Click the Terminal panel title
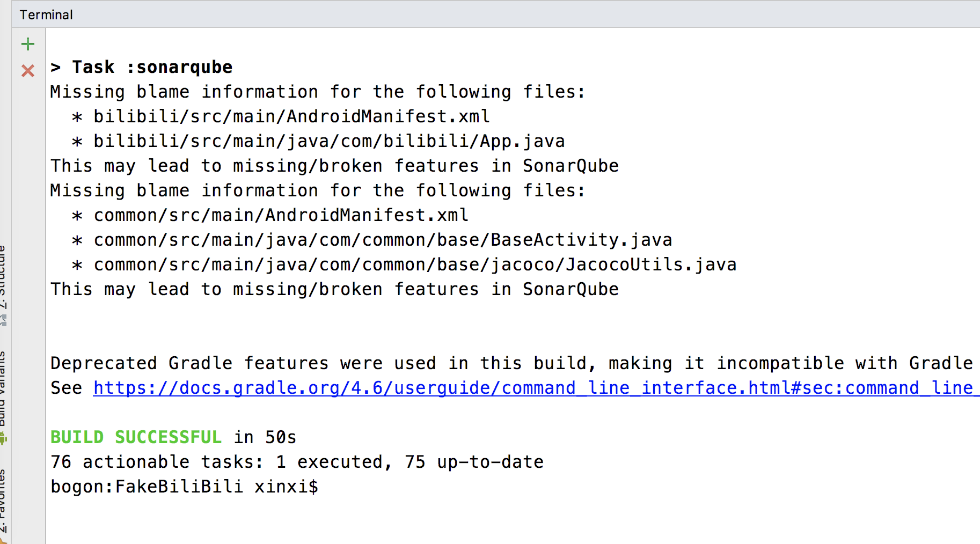980x544 pixels. 46,14
